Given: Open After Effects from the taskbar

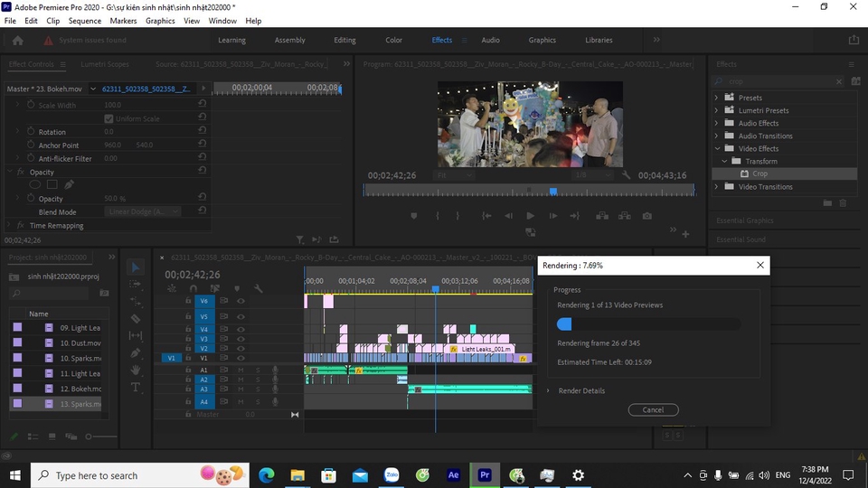Looking at the screenshot, I should pyautogui.click(x=453, y=475).
